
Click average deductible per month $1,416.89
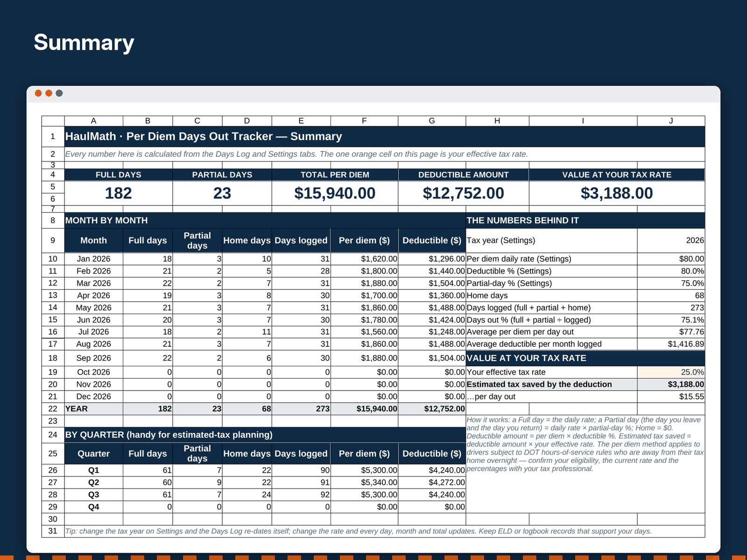coord(671,344)
